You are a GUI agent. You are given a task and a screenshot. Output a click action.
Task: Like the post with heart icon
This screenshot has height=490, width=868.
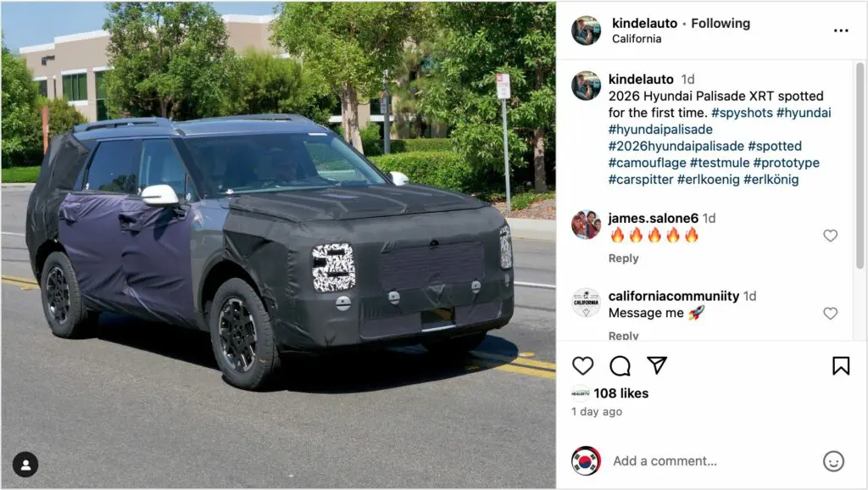coord(582,366)
